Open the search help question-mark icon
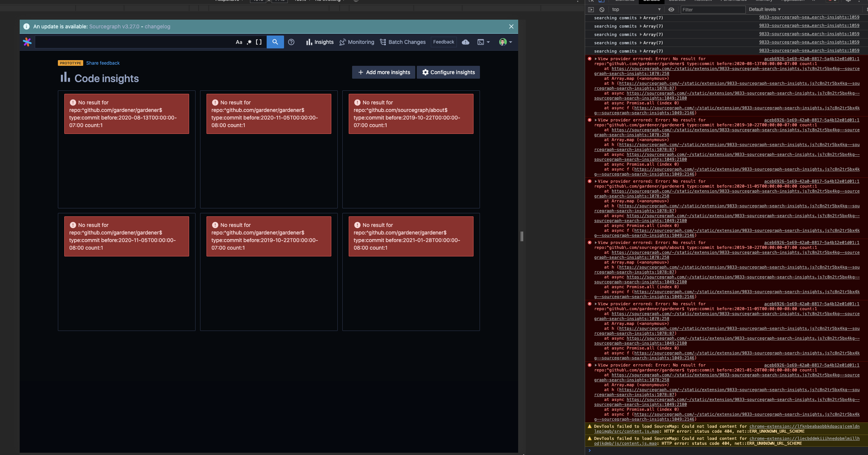 291,42
